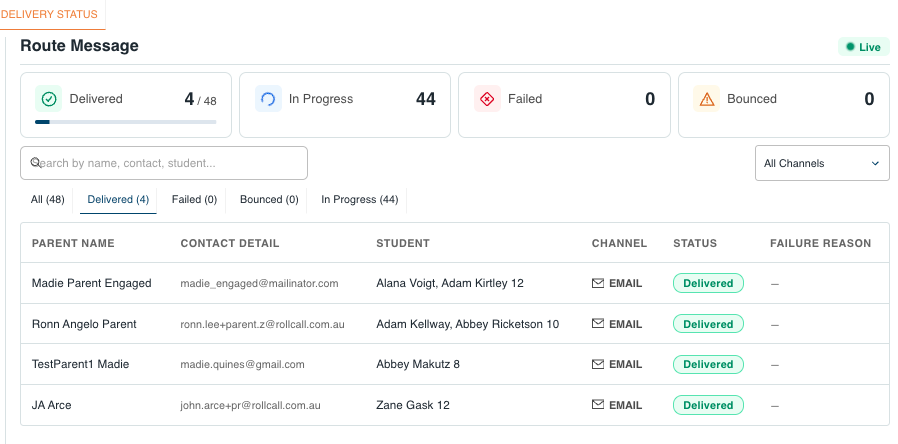The image size is (898, 444).
Task: Click the Bounced warning triangle icon
Action: [x=707, y=99]
